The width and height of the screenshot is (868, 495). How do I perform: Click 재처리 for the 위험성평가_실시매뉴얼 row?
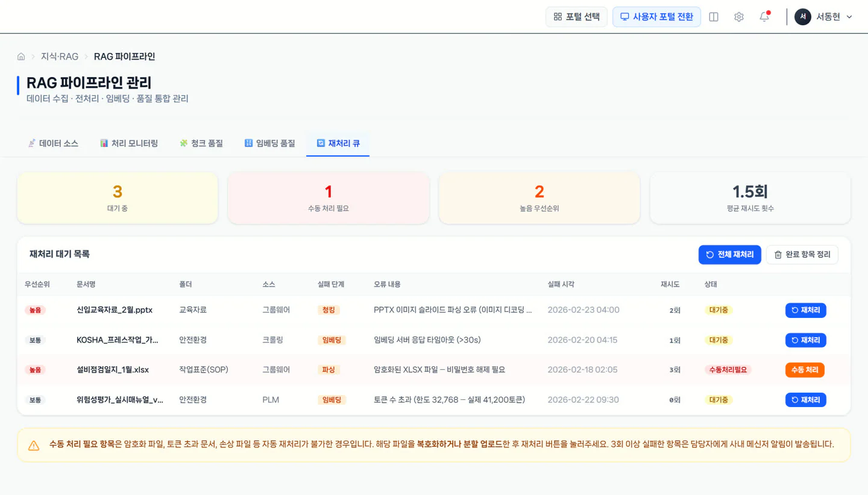point(806,400)
